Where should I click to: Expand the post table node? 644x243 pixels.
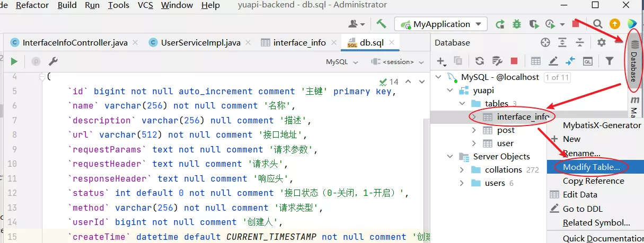[474, 130]
